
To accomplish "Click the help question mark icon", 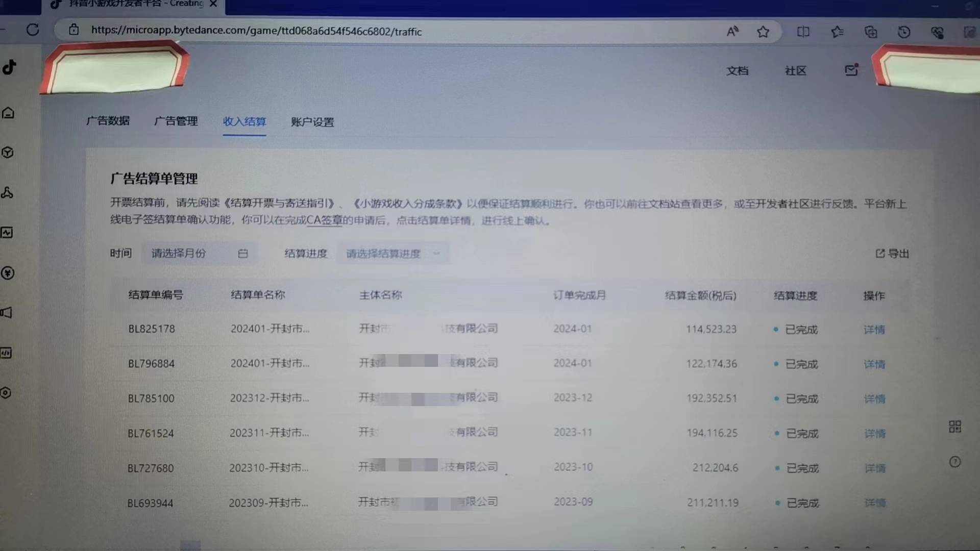I will pos(955,462).
